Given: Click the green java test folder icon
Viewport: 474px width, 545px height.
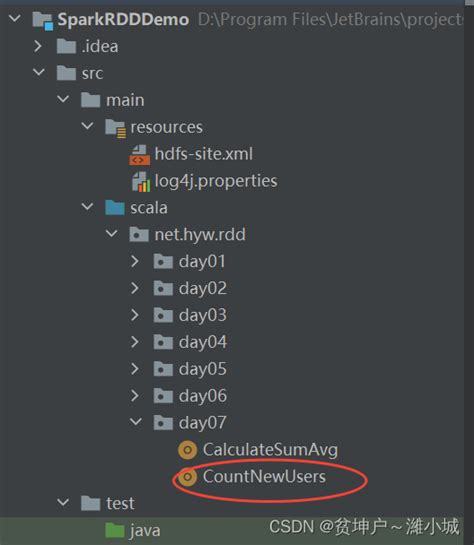Looking at the screenshot, I should point(115,530).
